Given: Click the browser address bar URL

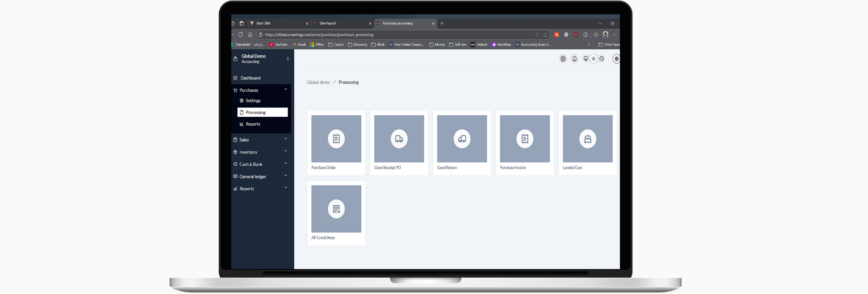Looking at the screenshot, I should point(362,35).
